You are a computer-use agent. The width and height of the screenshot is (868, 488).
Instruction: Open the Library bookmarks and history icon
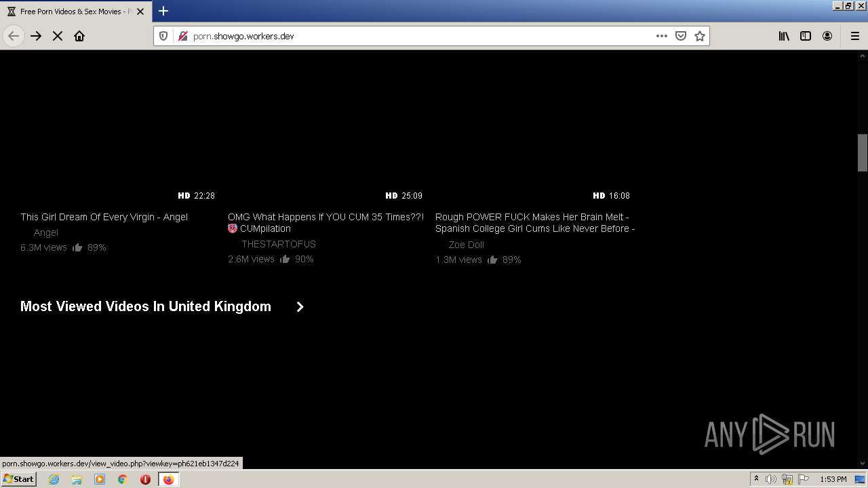pyautogui.click(x=784, y=36)
